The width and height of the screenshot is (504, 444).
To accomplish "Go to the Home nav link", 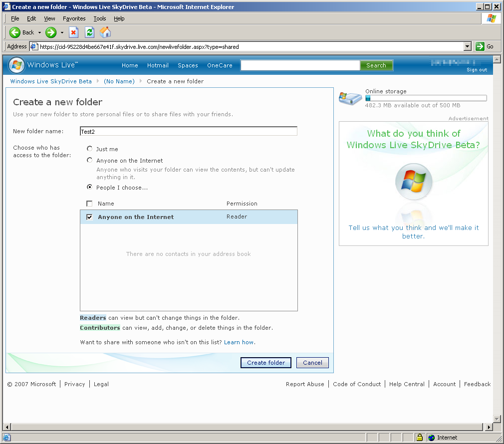I will click(130, 65).
